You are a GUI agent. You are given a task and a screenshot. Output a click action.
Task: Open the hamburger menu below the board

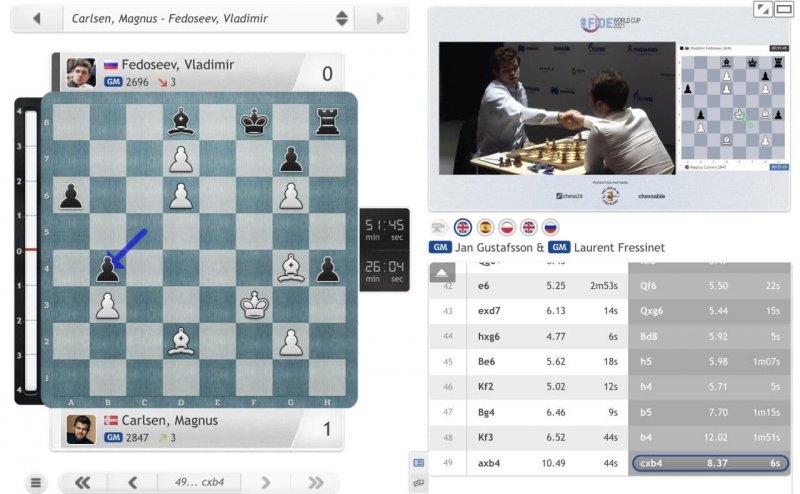[x=36, y=483]
